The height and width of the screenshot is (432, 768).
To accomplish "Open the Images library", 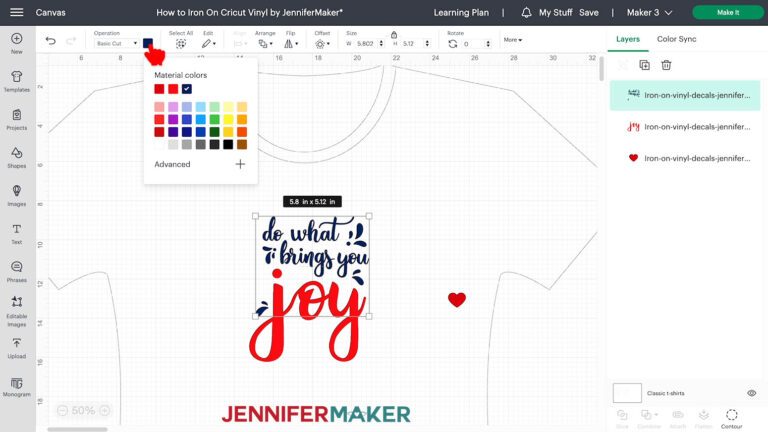I will 17,195.
